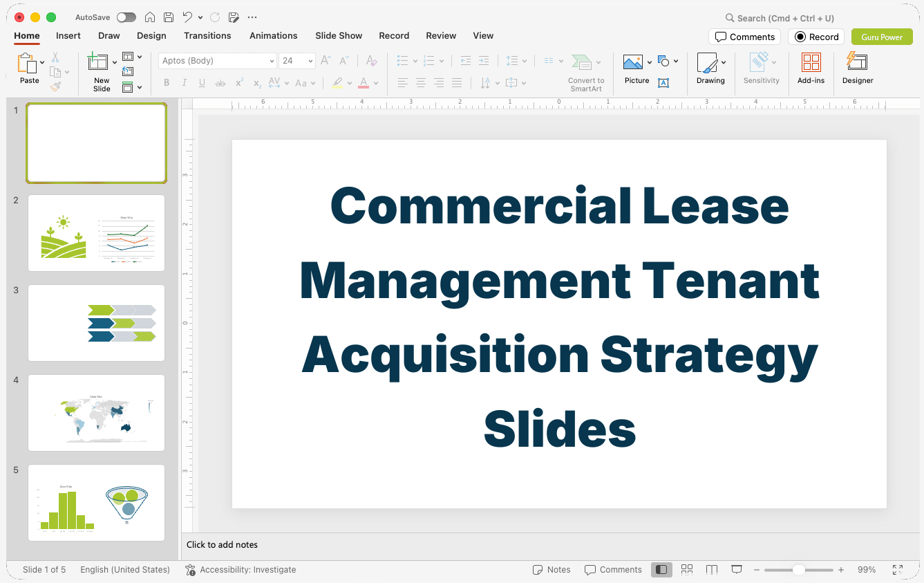The width and height of the screenshot is (924, 583).
Task: Apply superscript formatting
Action: 239,83
